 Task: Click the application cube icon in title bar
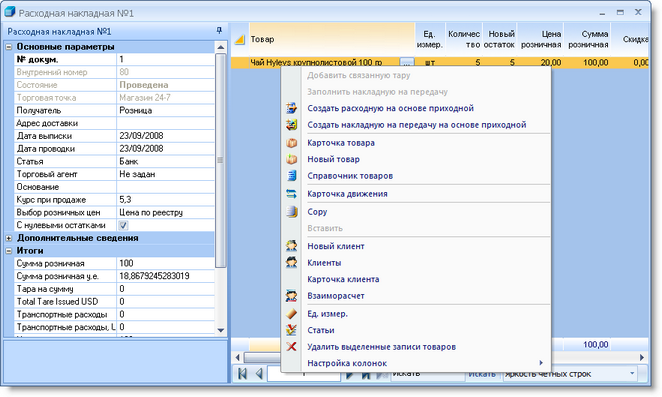click(x=9, y=12)
